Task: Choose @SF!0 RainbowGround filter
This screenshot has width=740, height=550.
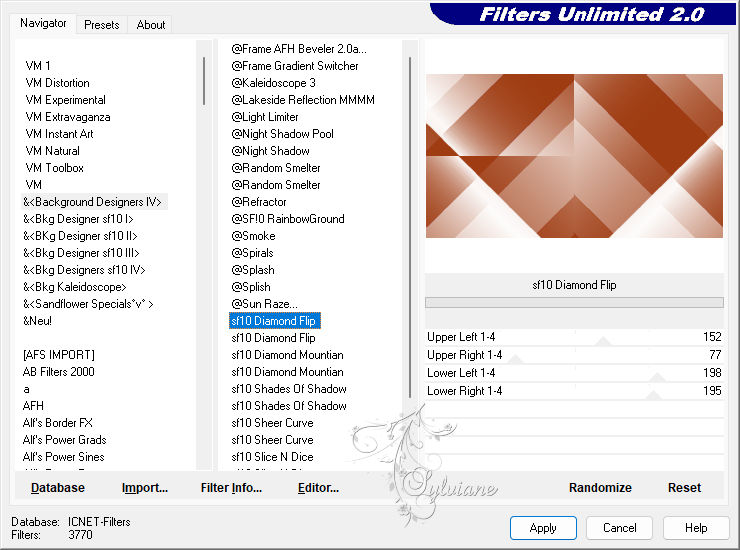Action: pyautogui.click(x=288, y=219)
